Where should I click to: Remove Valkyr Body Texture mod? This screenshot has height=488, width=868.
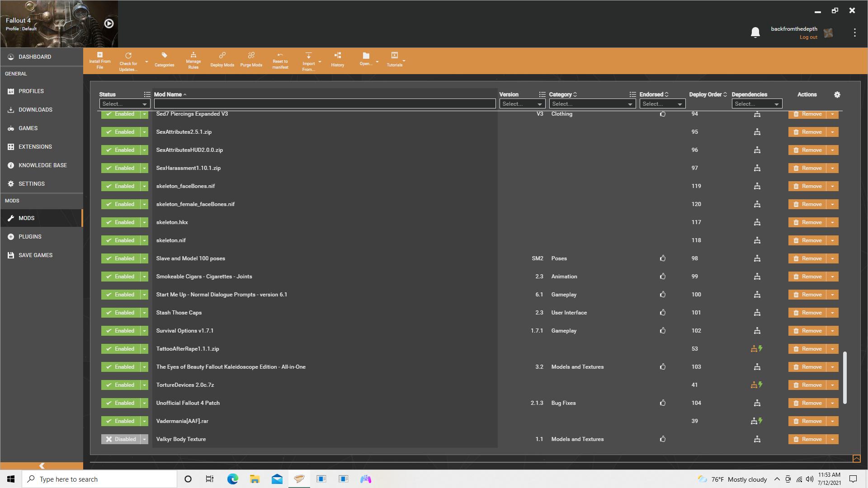tap(807, 439)
